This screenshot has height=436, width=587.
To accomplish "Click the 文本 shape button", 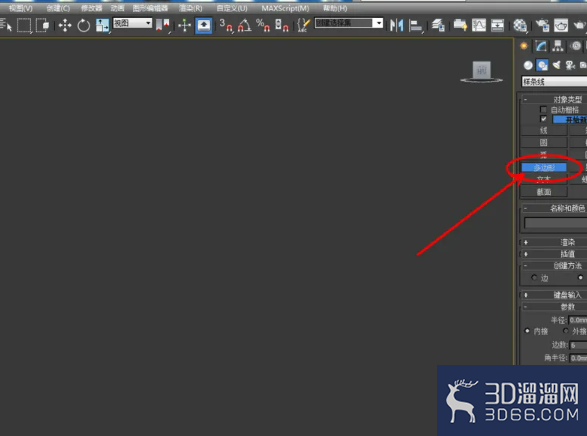I will pyautogui.click(x=544, y=179).
